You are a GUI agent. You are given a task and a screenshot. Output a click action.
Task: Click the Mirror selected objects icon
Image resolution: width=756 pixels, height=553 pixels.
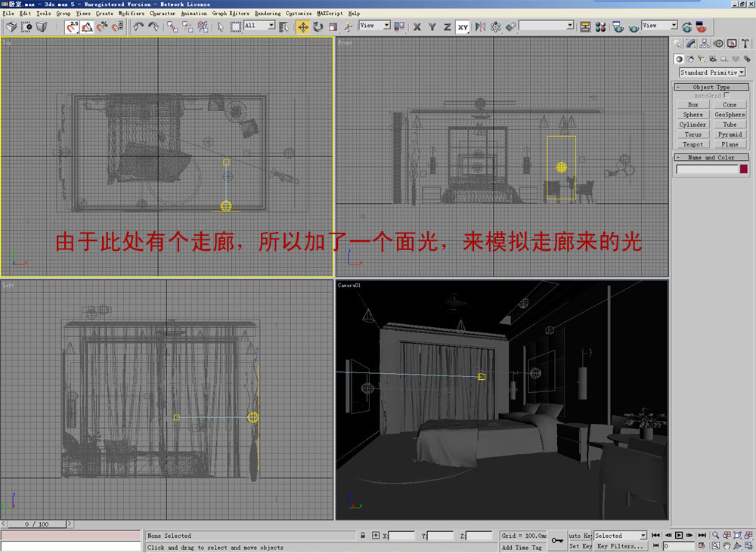480,27
